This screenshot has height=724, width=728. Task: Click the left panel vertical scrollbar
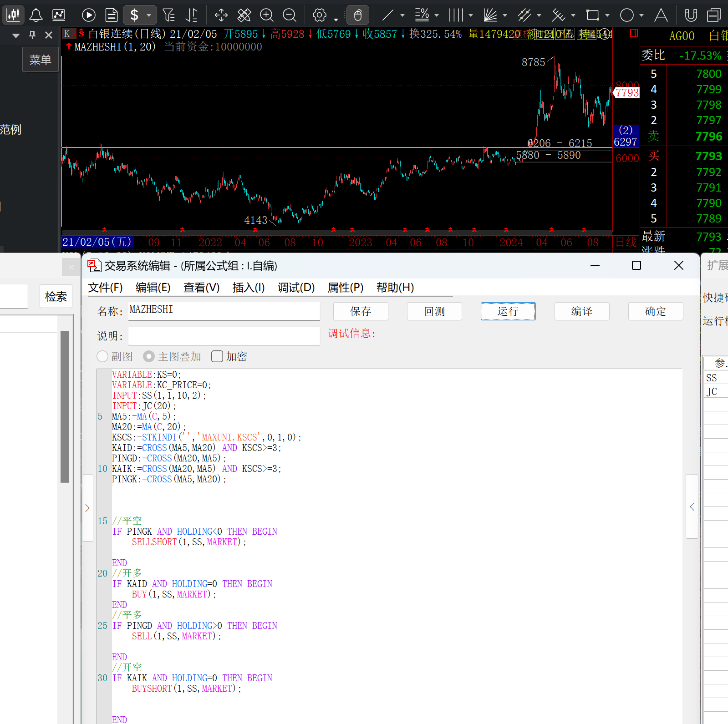pyautogui.click(x=65, y=406)
